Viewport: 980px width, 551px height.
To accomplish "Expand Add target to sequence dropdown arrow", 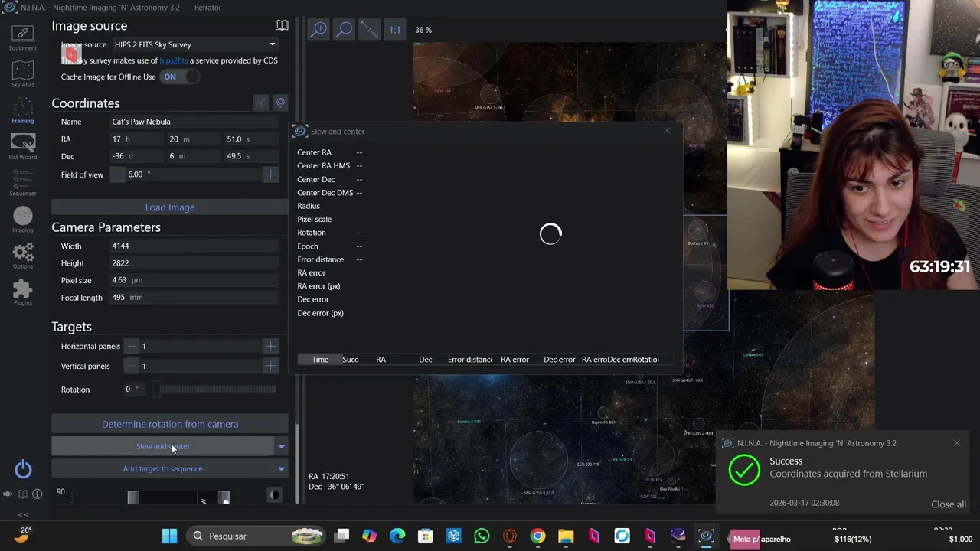I will pyautogui.click(x=281, y=468).
